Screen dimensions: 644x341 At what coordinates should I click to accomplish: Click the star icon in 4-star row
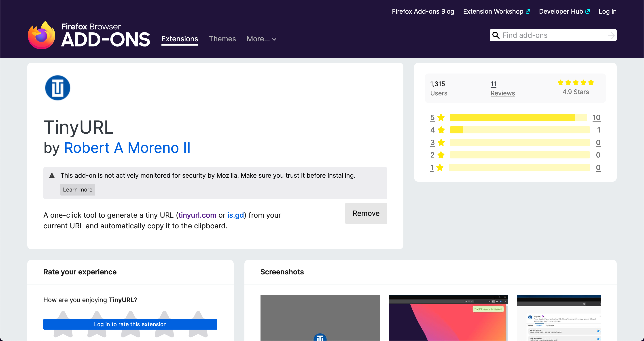pos(441,130)
